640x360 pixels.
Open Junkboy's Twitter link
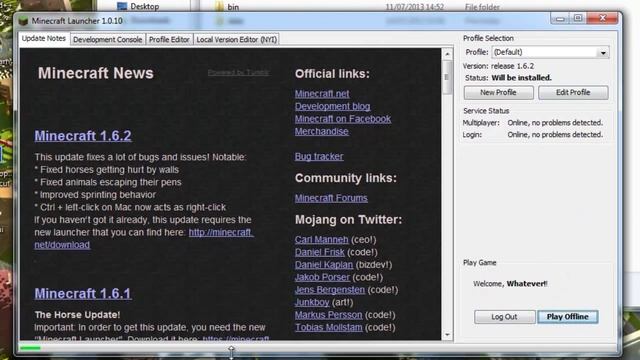312,302
